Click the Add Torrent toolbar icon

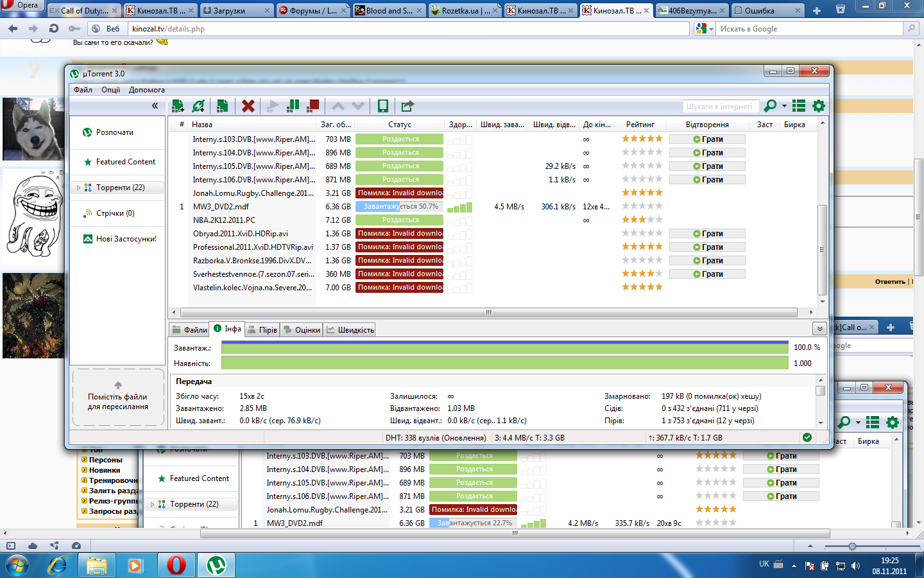click(x=178, y=106)
